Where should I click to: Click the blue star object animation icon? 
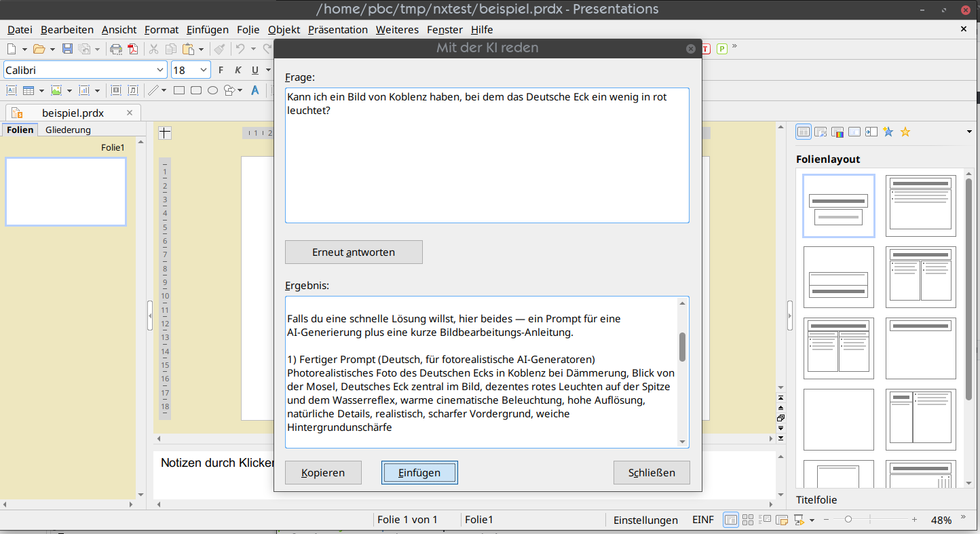[888, 132]
